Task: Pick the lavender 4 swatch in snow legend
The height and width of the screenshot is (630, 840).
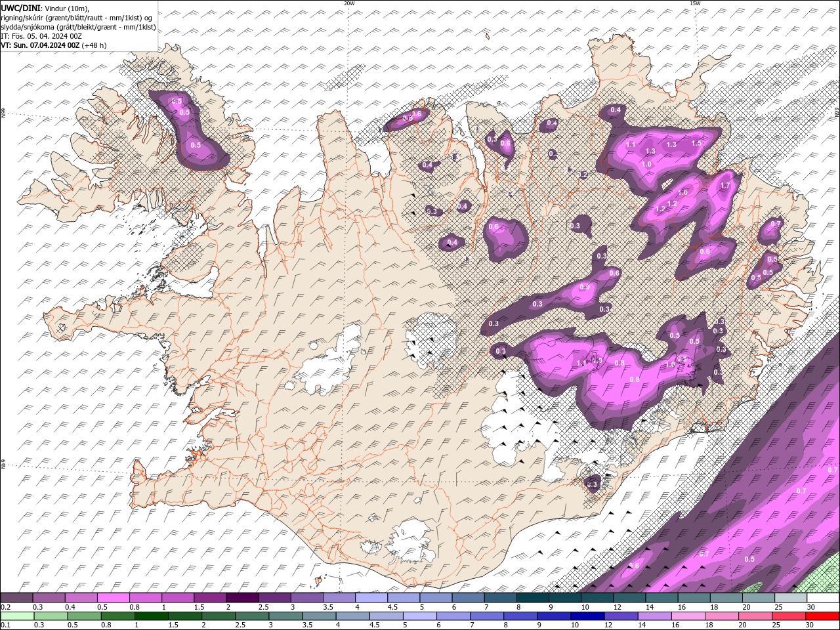Action: coord(371,598)
